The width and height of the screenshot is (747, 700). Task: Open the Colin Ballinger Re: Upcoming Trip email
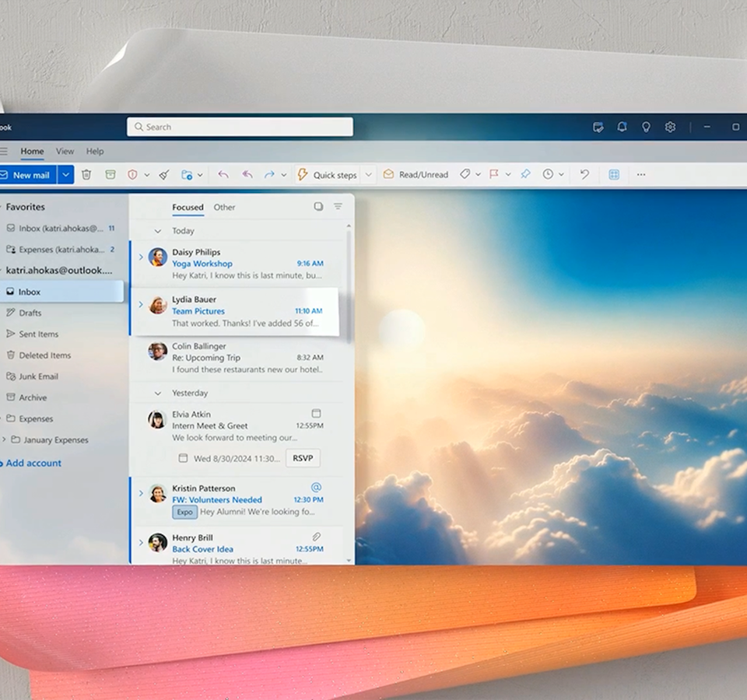coord(237,358)
